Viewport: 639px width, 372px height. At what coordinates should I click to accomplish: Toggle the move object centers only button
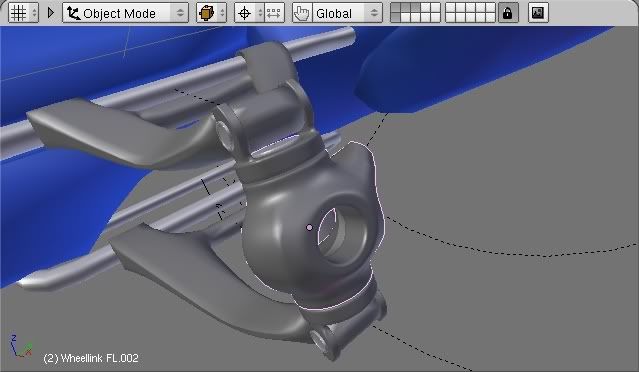[x=274, y=13]
